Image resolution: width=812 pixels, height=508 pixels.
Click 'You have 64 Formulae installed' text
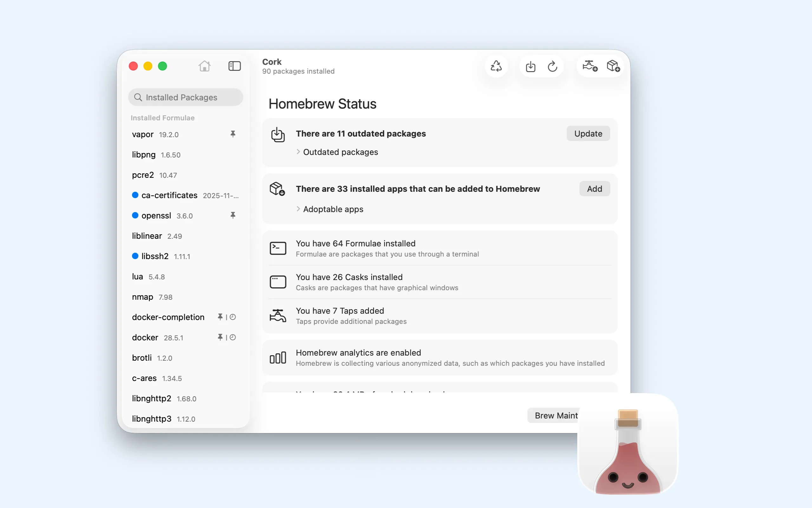tap(356, 243)
